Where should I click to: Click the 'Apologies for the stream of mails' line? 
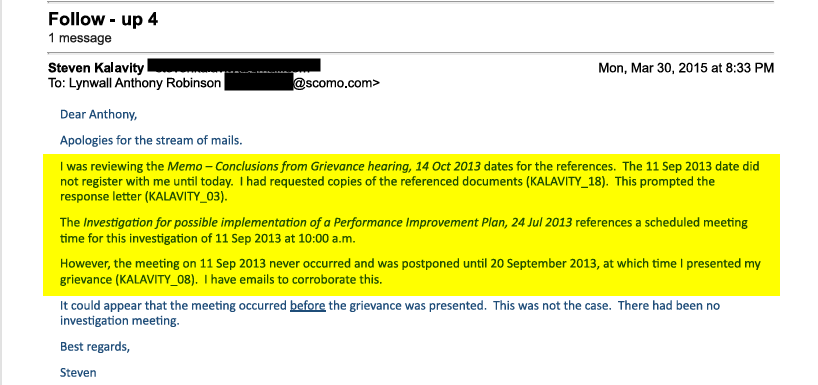pos(151,140)
